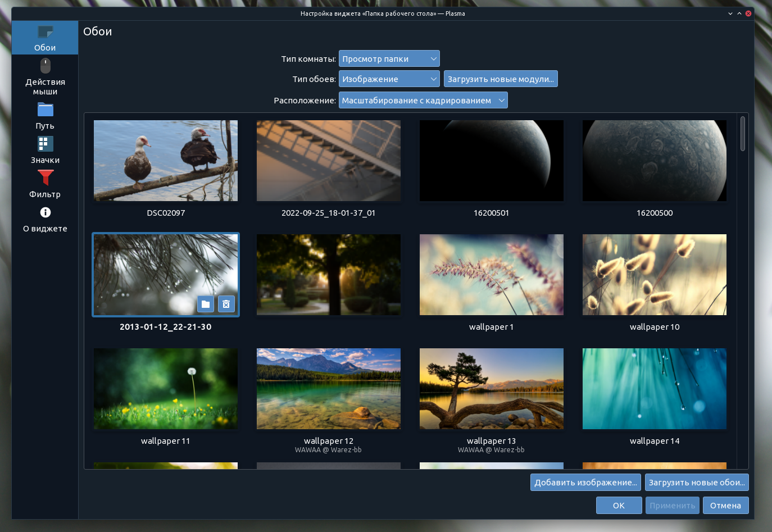Select the wallpaper 10 thumbnail
Image resolution: width=772 pixels, height=532 pixels.
pyautogui.click(x=655, y=275)
